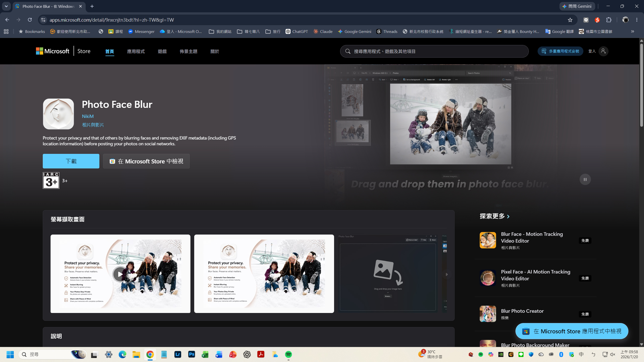Open Spotify from the taskbar
The height and width of the screenshot is (362, 644).
(288, 354)
